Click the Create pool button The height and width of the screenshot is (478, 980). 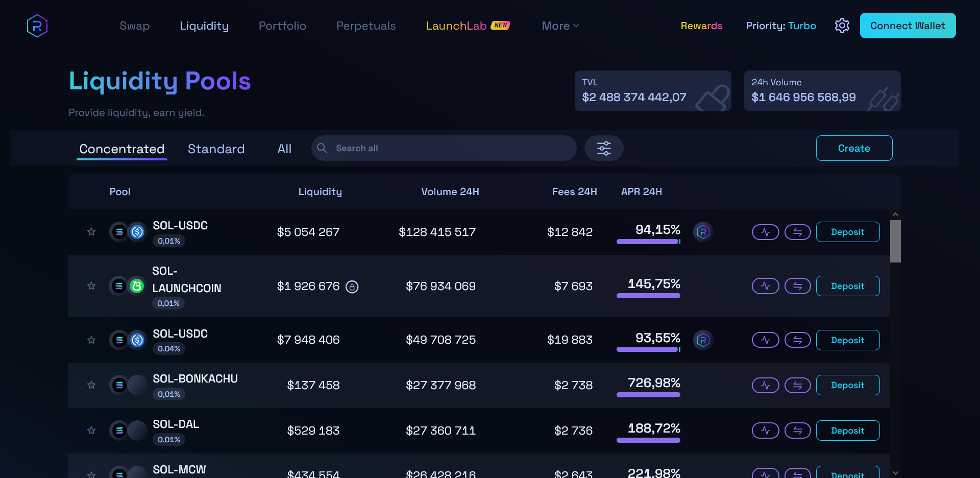[854, 148]
